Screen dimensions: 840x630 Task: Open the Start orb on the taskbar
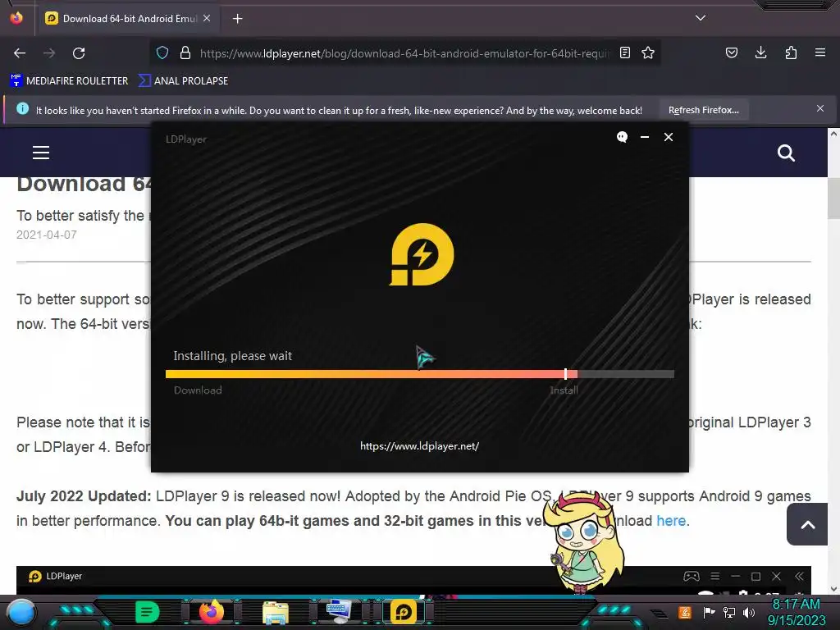[21, 613]
